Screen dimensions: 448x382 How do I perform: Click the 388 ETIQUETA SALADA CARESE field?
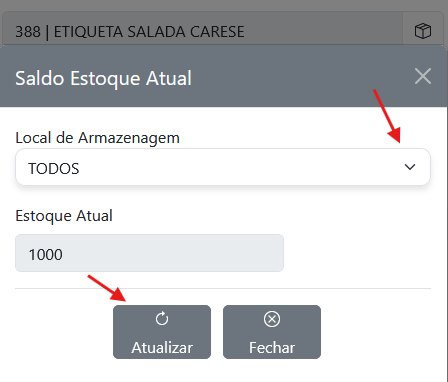tap(203, 32)
